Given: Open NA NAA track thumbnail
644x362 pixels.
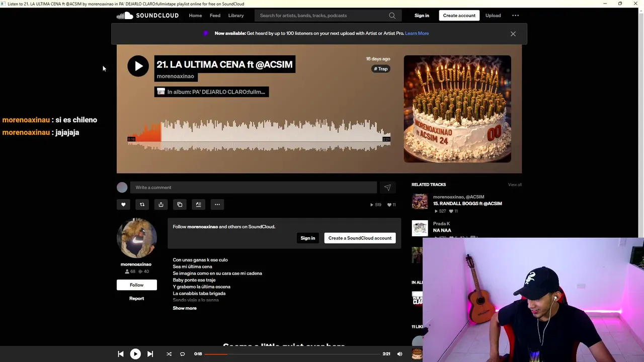Looking at the screenshot, I should click(420, 228).
